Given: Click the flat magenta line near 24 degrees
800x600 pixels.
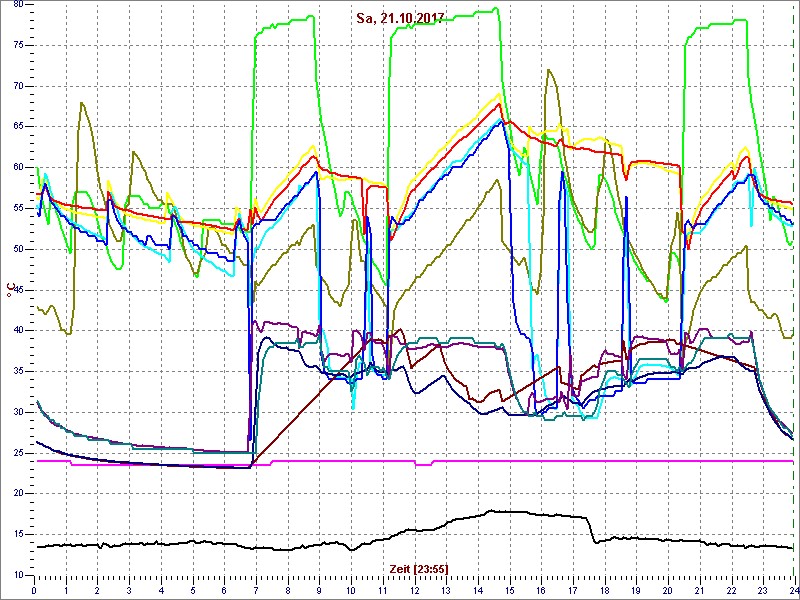Looking at the screenshot, I should 550,461.
